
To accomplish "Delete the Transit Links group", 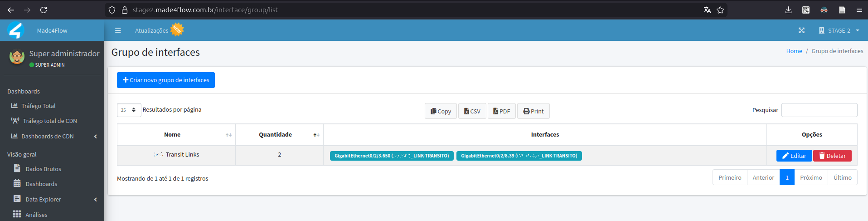I will 832,156.
